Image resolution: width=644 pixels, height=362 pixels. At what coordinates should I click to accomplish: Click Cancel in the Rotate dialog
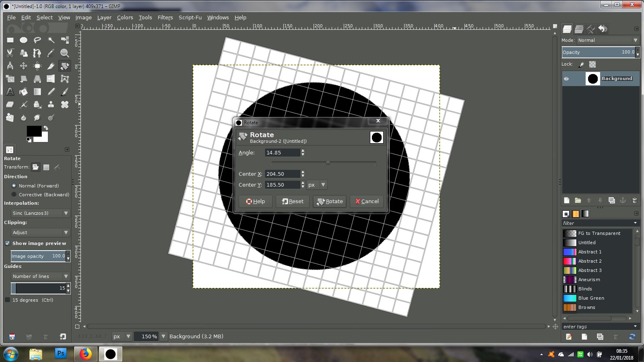coord(367,202)
